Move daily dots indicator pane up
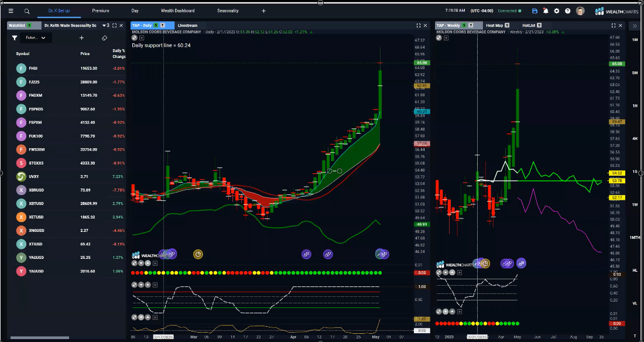 [148, 264]
